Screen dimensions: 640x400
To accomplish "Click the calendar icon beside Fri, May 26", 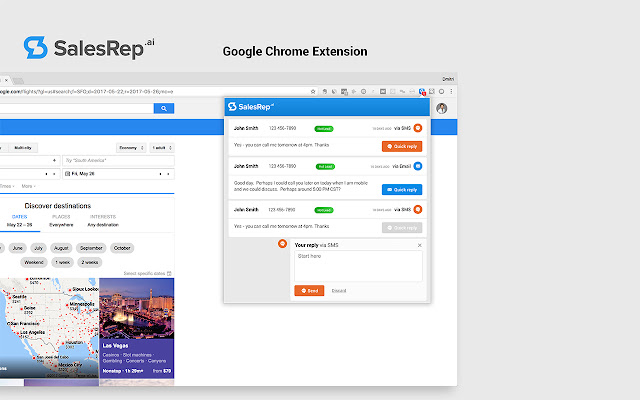I will [67, 174].
